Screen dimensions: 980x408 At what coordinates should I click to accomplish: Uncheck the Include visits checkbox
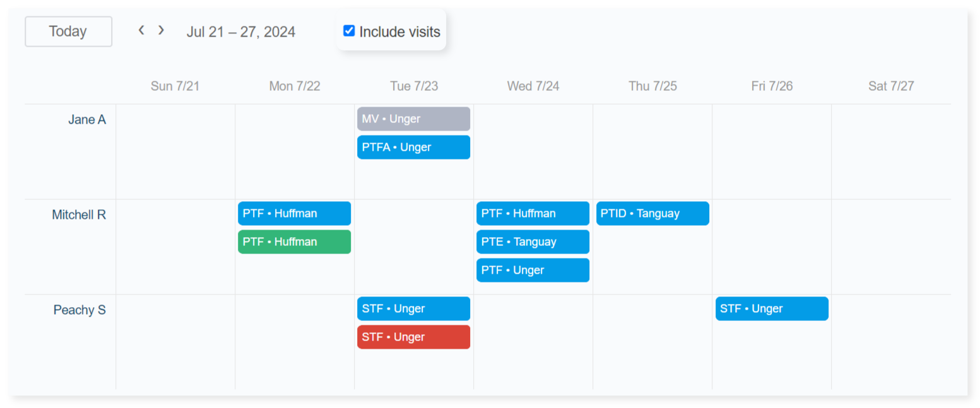pyautogui.click(x=349, y=31)
